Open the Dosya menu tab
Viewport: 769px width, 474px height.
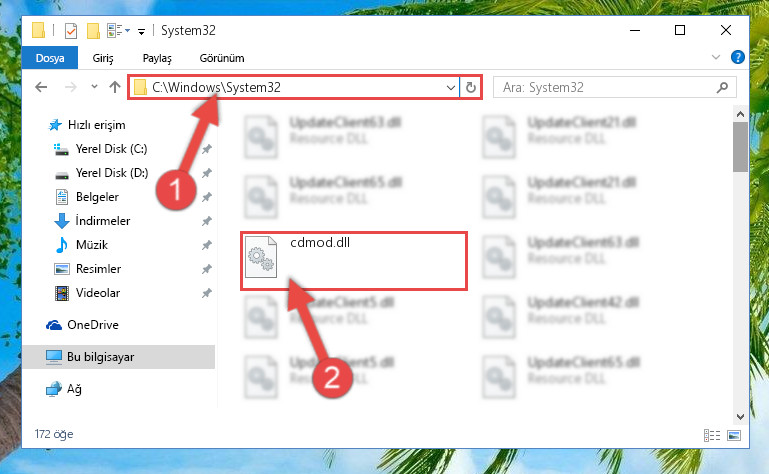tap(50, 58)
